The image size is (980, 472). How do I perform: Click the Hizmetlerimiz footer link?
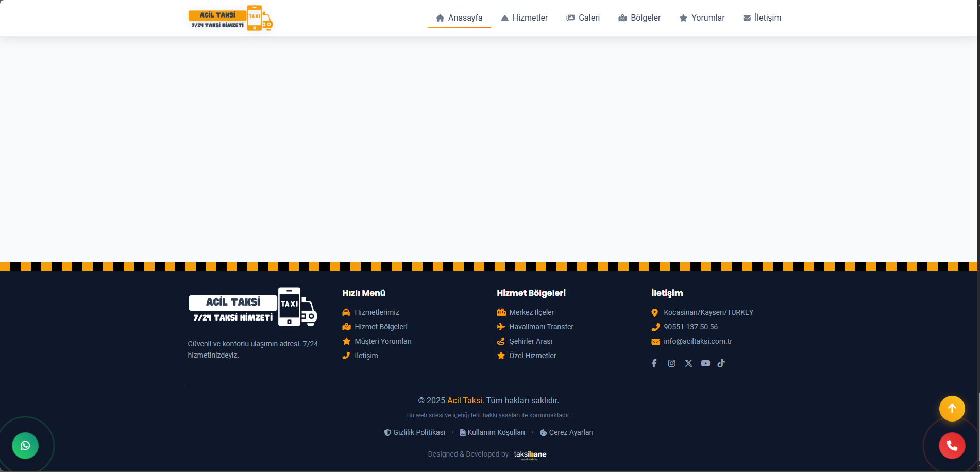point(377,312)
